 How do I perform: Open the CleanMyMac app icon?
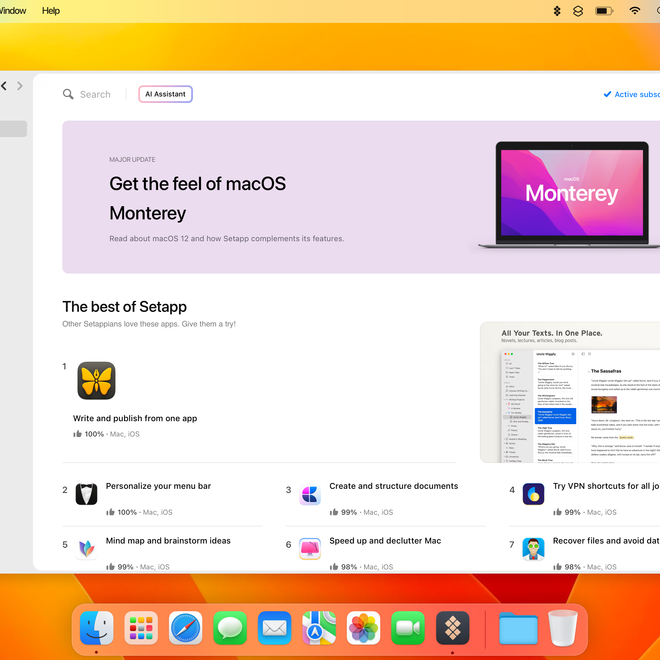[310, 548]
